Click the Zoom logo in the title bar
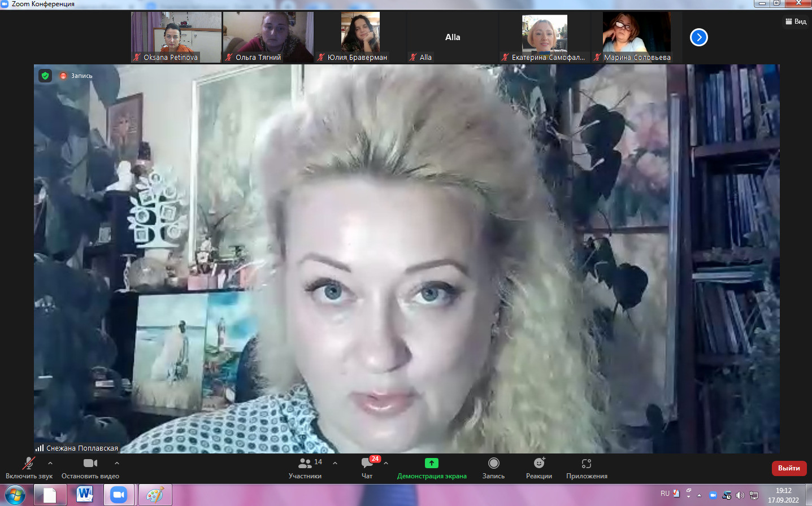This screenshot has height=506, width=812. [5, 4]
